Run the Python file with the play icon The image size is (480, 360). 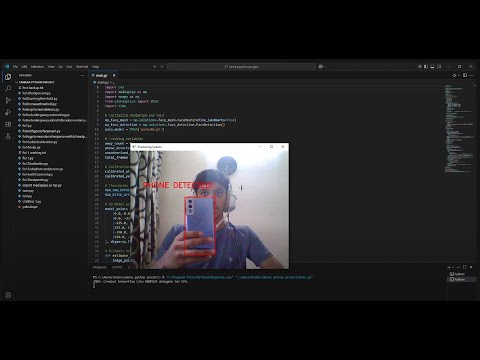[x=454, y=76]
